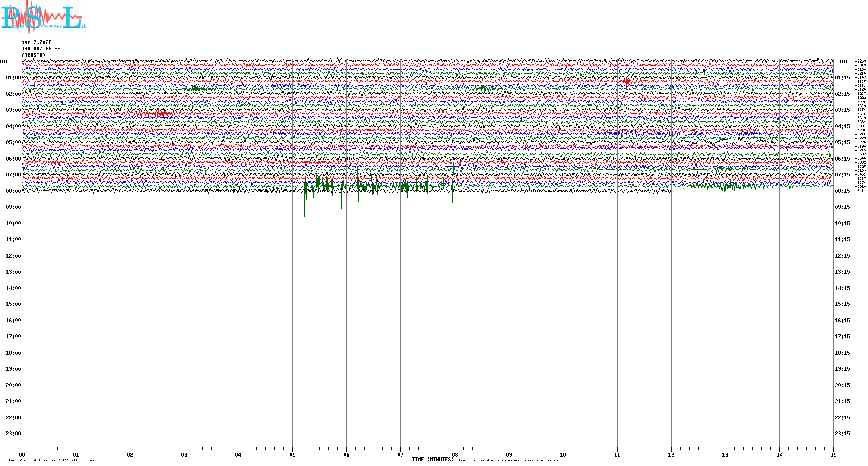Click the right UTC axis label

tap(844, 62)
